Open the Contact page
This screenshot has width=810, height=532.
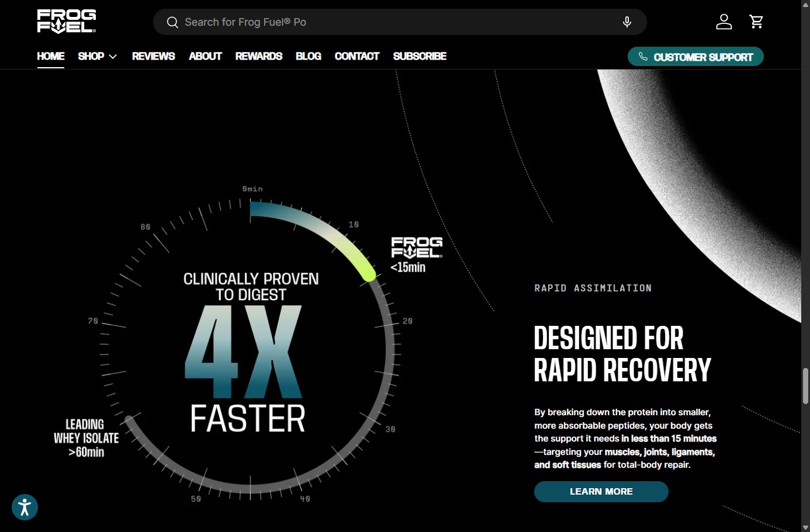tap(356, 57)
